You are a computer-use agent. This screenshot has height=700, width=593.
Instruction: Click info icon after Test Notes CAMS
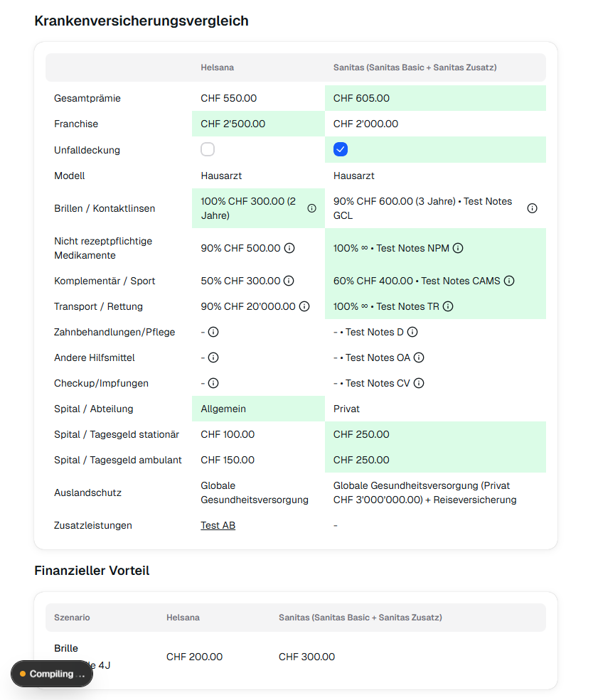(509, 281)
